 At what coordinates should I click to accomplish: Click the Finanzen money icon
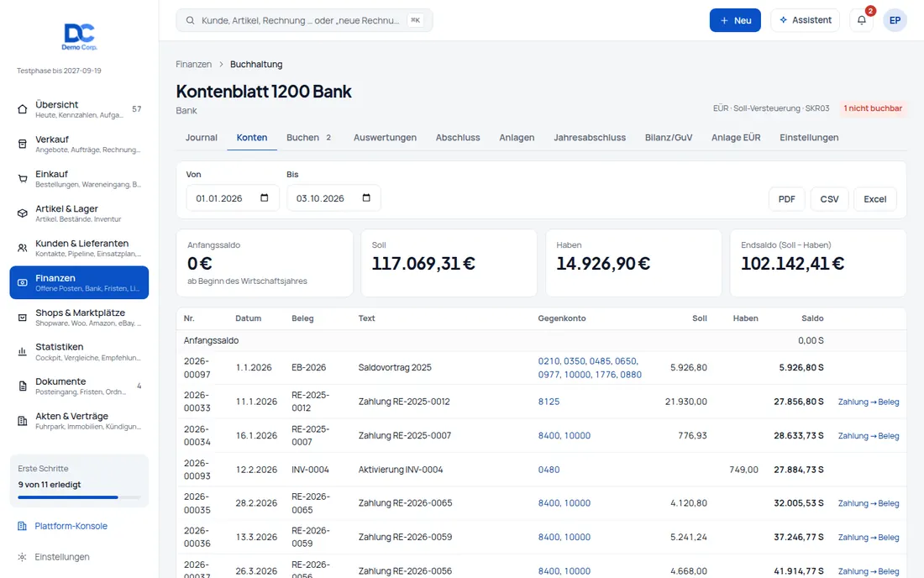click(23, 283)
